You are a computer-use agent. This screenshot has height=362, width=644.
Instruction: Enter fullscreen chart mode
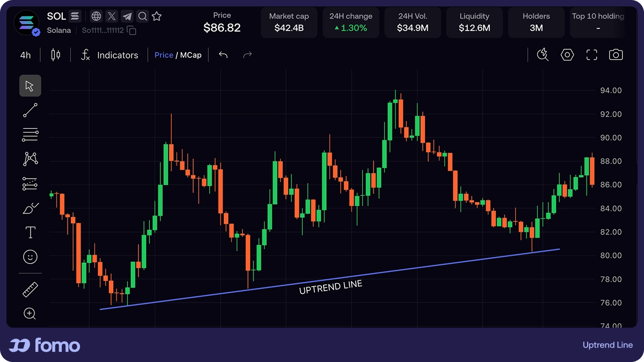point(592,55)
